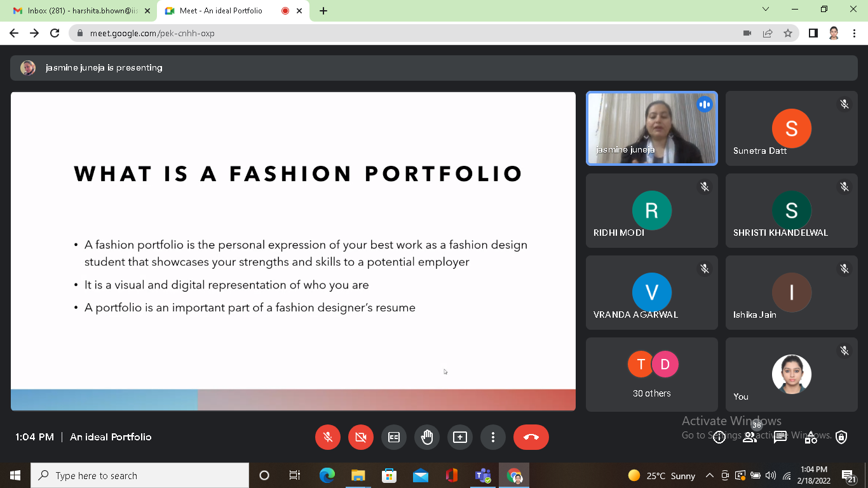Click the Present now icon
868x488 pixels.
pyautogui.click(x=460, y=437)
